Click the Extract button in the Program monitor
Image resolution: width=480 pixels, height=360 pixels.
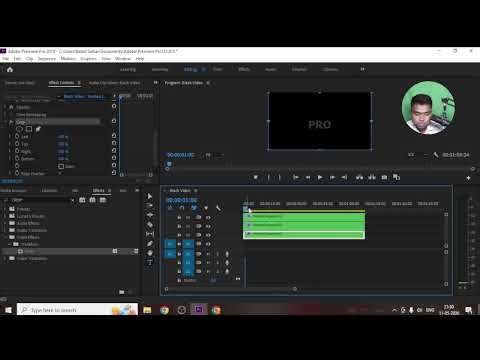click(372, 177)
